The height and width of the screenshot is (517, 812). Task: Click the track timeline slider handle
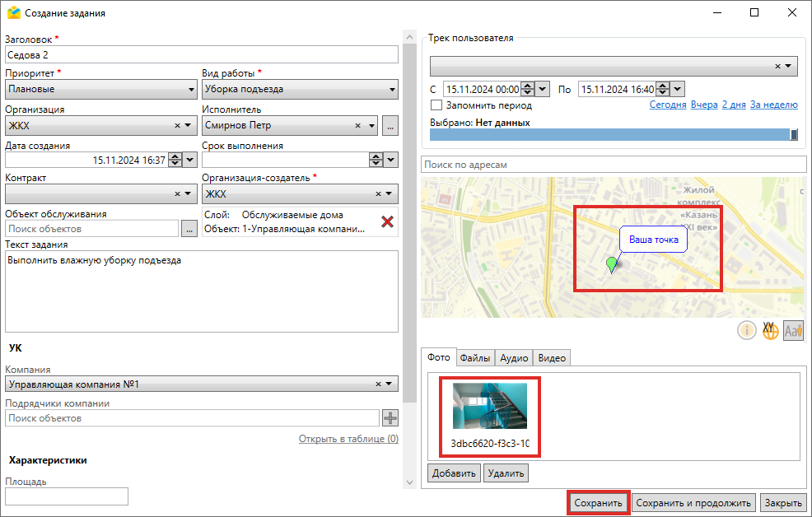coord(794,135)
